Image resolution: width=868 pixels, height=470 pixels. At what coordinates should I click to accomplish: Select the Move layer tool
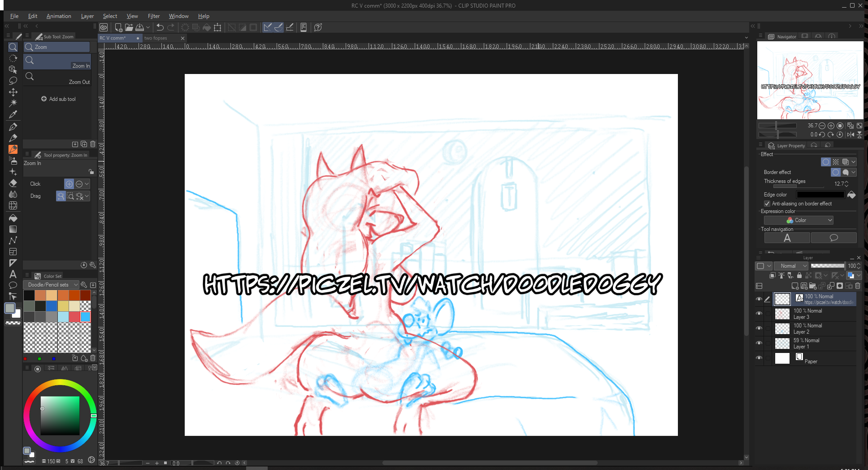(x=13, y=92)
